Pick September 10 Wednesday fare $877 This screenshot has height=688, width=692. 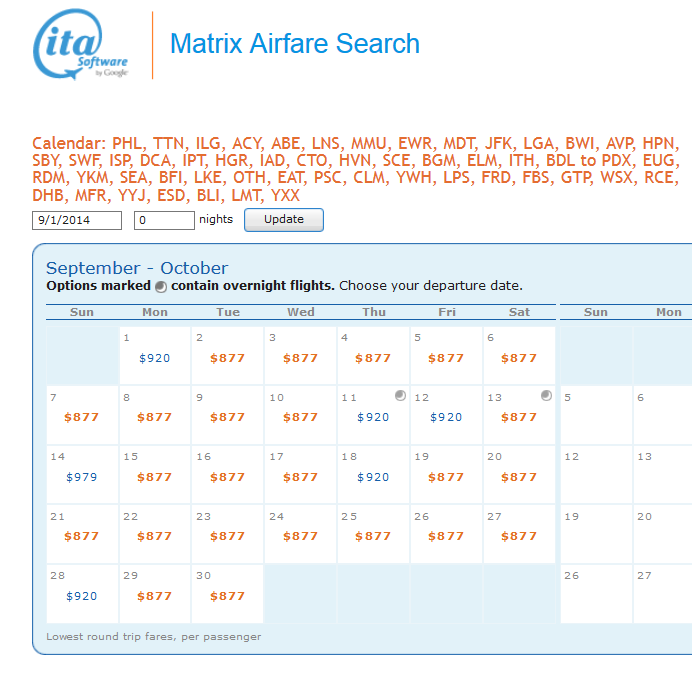(x=300, y=417)
